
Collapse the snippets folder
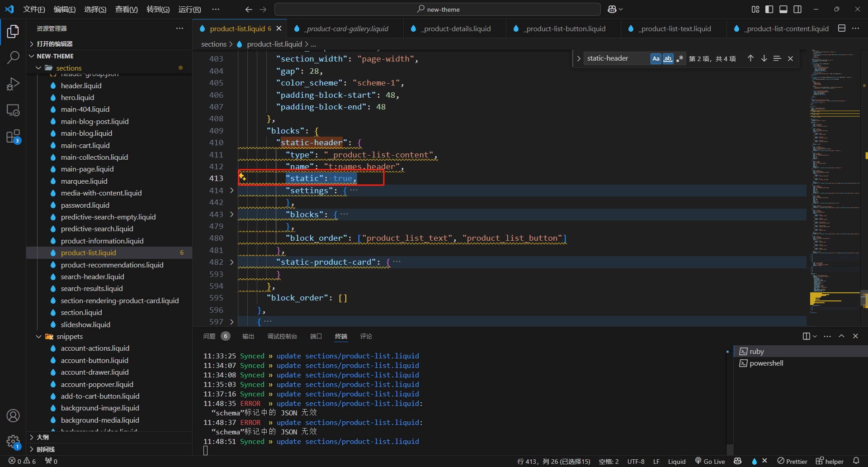[70, 336]
